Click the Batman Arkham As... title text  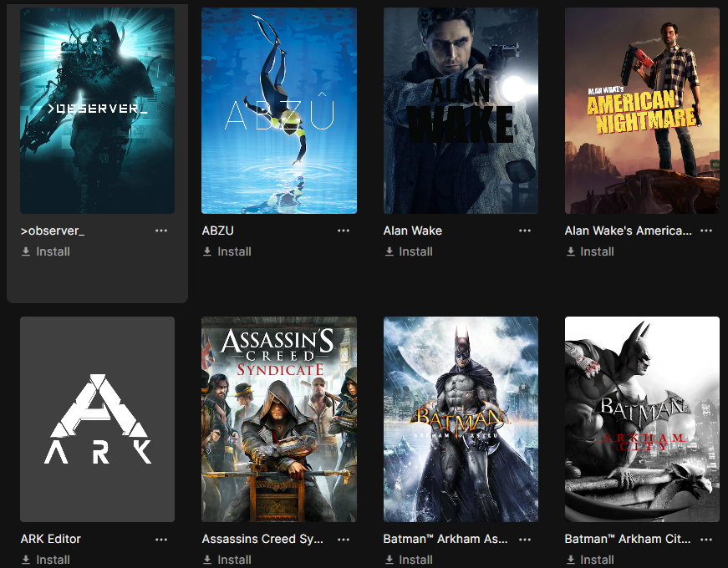445,539
